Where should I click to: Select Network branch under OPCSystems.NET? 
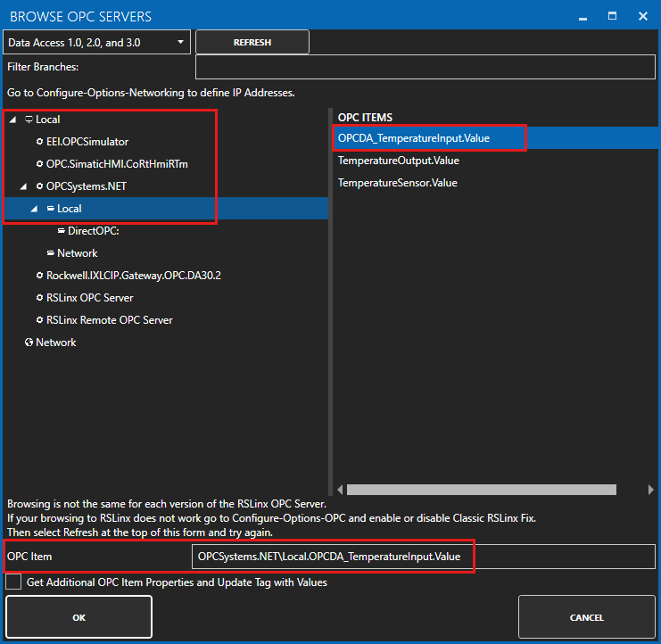[77, 253]
